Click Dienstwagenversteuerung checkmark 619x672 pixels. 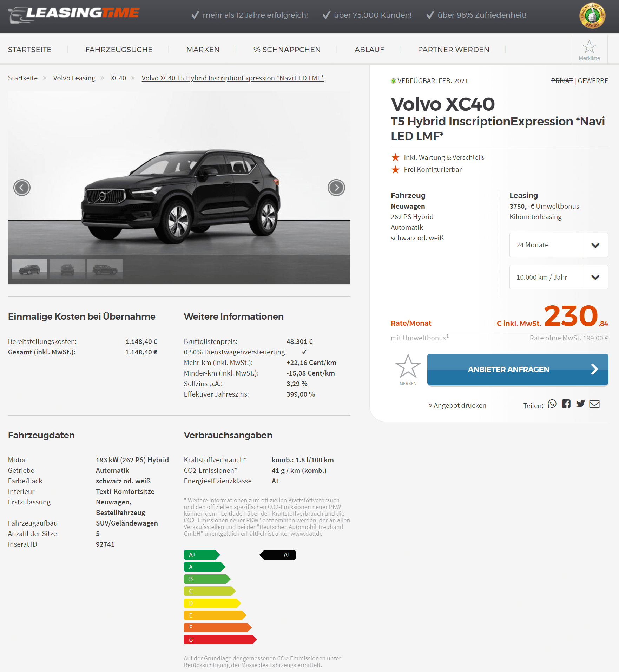tap(304, 352)
